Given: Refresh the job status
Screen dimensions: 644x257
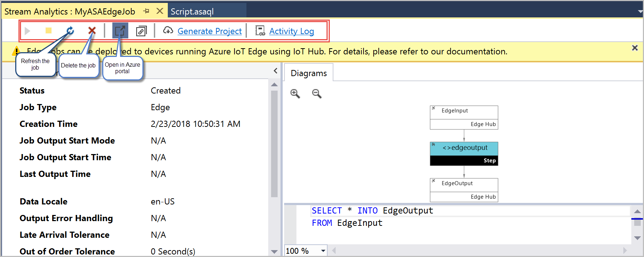Looking at the screenshot, I should tap(70, 30).
